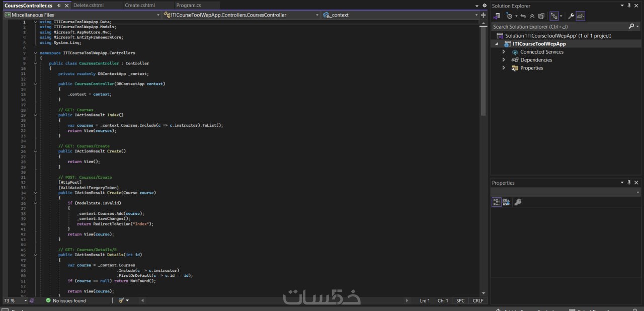Image resolution: width=644 pixels, height=311 pixels.
Task: Open the file nesting dropdown arrow
Action: point(561,16)
